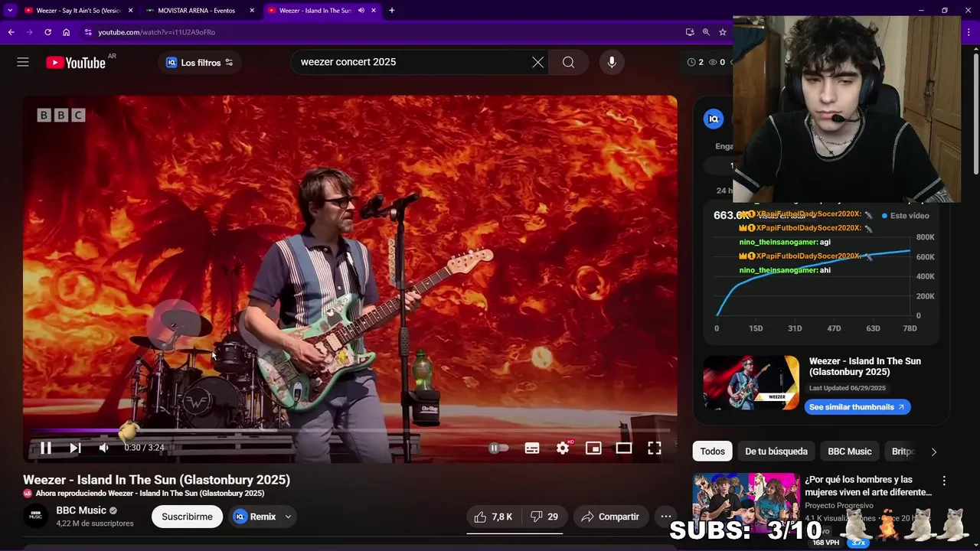Open options for Por qué los hombres video
Viewport: 980px width, 551px height.
[x=944, y=481]
